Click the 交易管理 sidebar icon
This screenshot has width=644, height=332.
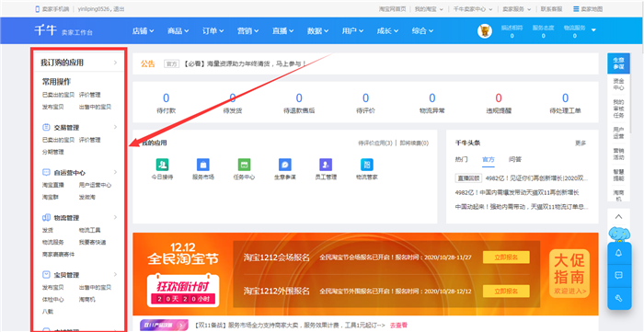click(46, 127)
